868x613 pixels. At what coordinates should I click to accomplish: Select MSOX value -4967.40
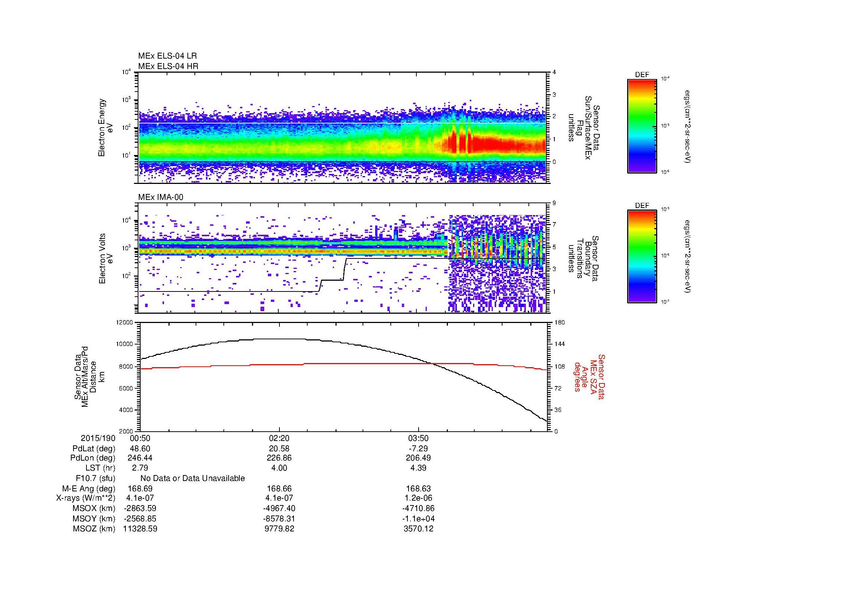tap(279, 508)
